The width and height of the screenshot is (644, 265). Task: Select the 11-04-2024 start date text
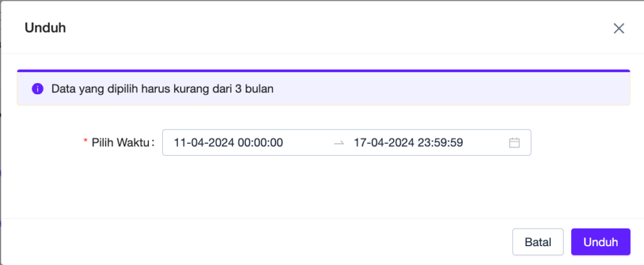click(x=204, y=143)
